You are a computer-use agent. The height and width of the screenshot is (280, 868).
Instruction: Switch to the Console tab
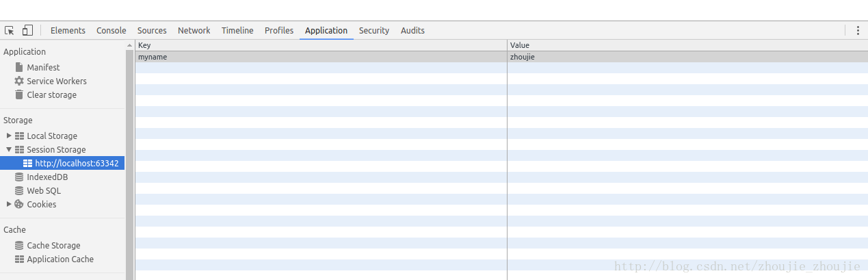pos(111,30)
